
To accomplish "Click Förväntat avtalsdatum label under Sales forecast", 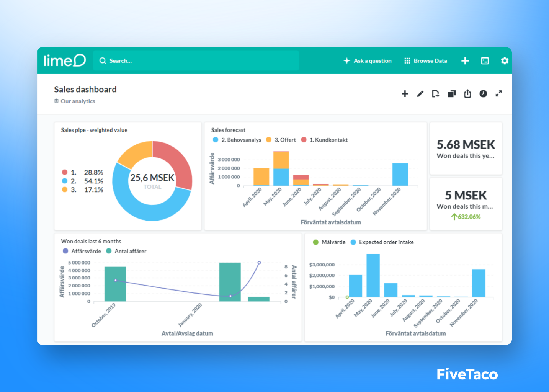I will [331, 222].
